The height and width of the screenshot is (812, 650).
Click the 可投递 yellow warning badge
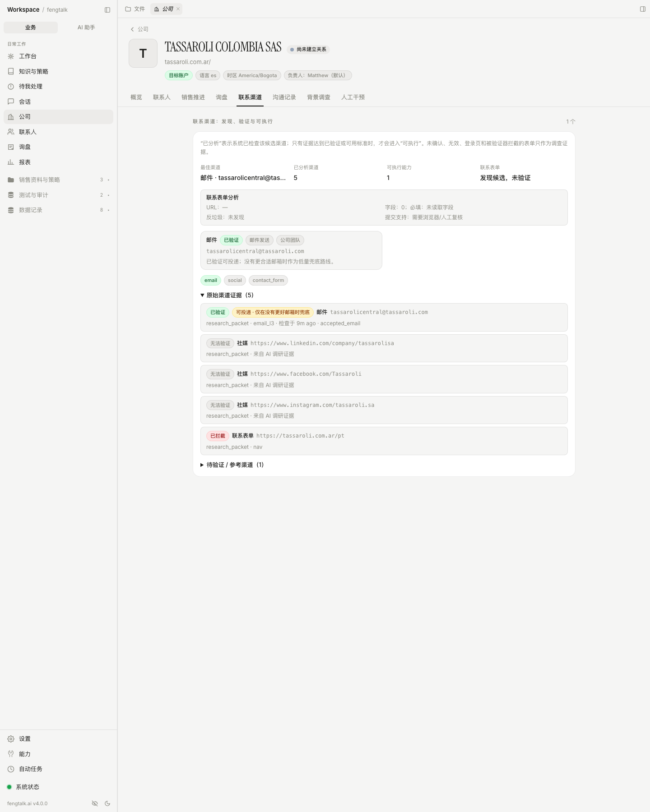273,312
